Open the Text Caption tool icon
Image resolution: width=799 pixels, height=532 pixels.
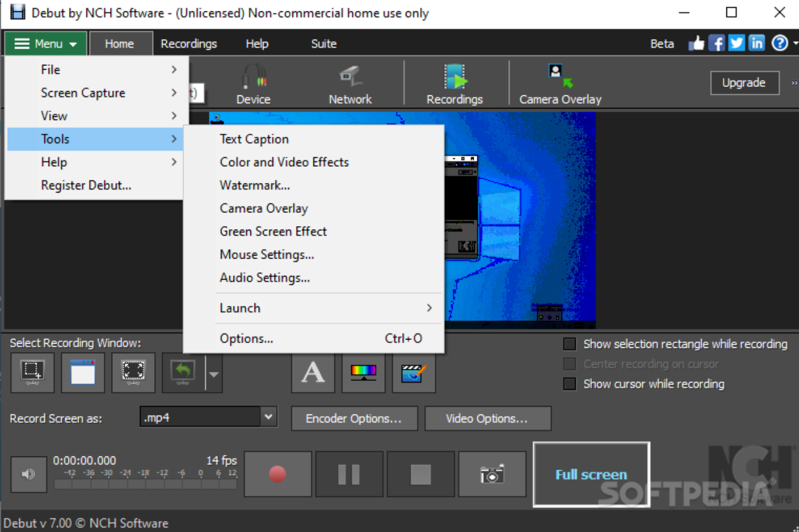click(x=313, y=372)
